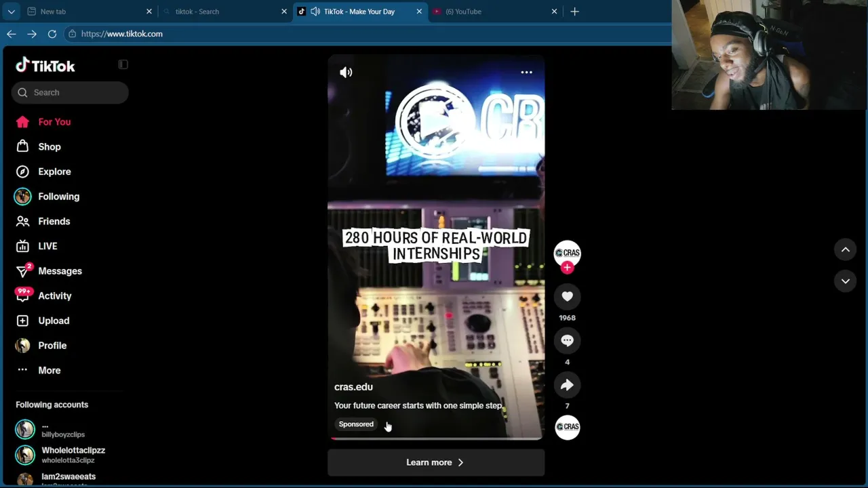This screenshot has height=488, width=868.
Task: Switch to the (6) YouTube tab
Action: (495, 12)
